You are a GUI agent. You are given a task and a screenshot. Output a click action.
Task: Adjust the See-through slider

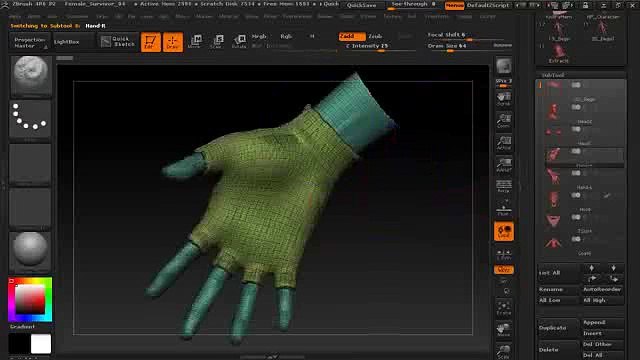[413, 5]
